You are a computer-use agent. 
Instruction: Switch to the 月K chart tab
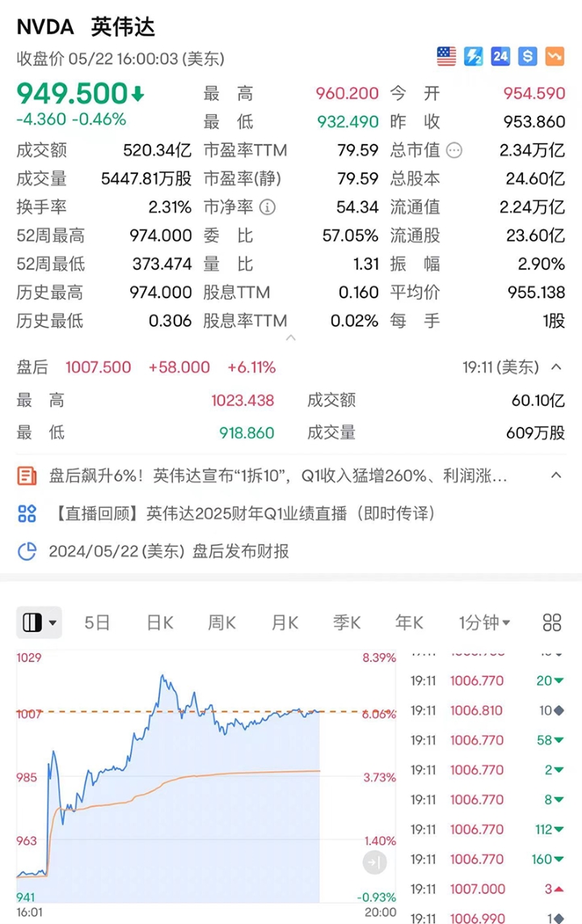pos(285,622)
